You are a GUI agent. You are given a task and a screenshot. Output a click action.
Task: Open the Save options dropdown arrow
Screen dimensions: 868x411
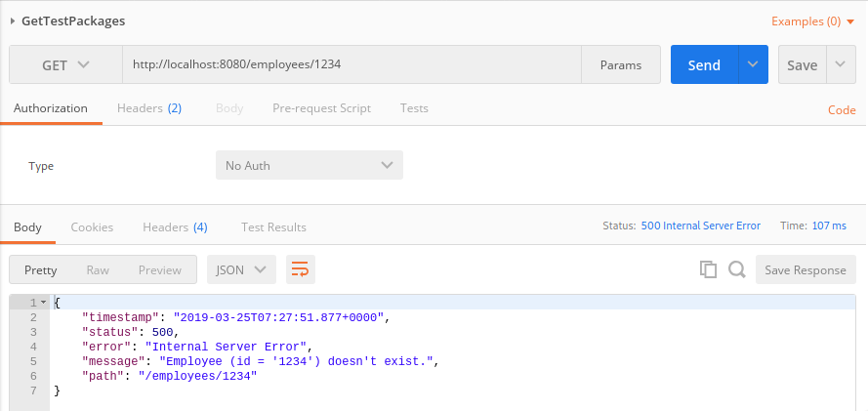(x=841, y=65)
